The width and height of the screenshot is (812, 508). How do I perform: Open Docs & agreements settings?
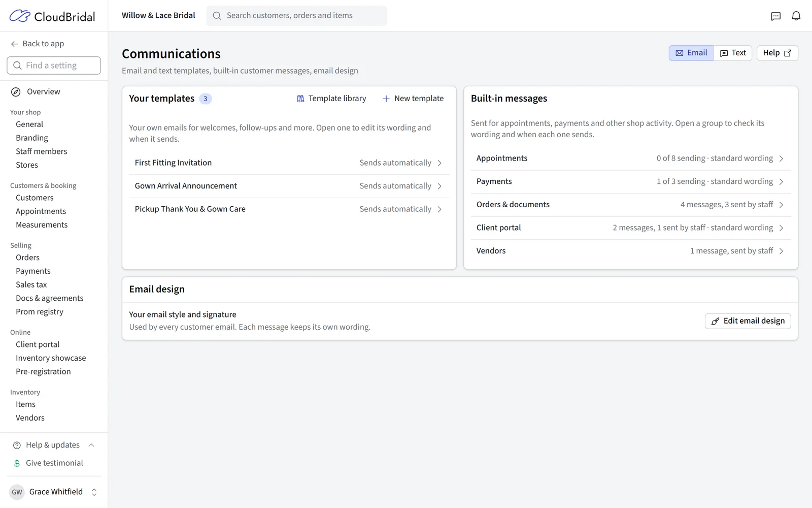point(49,298)
